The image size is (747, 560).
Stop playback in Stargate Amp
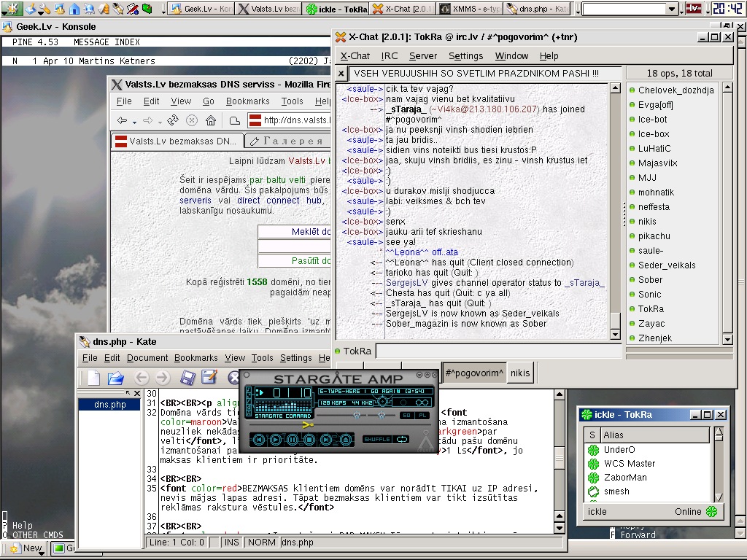(x=309, y=440)
